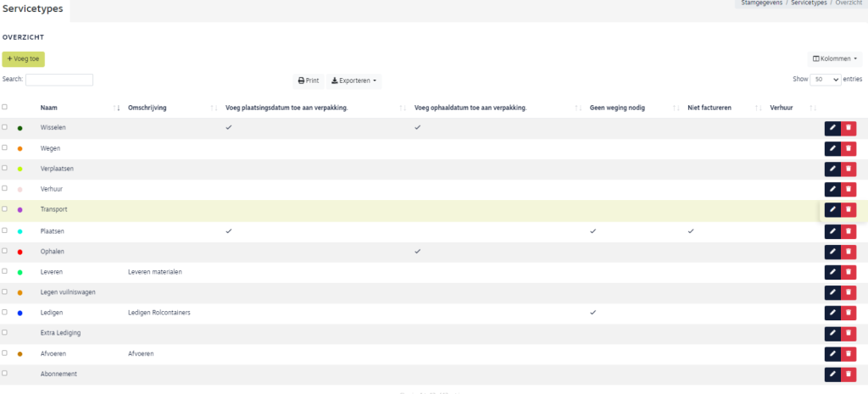
Task: Open edit for the Ophalen row
Action: pyautogui.click(x=832, y=252)
